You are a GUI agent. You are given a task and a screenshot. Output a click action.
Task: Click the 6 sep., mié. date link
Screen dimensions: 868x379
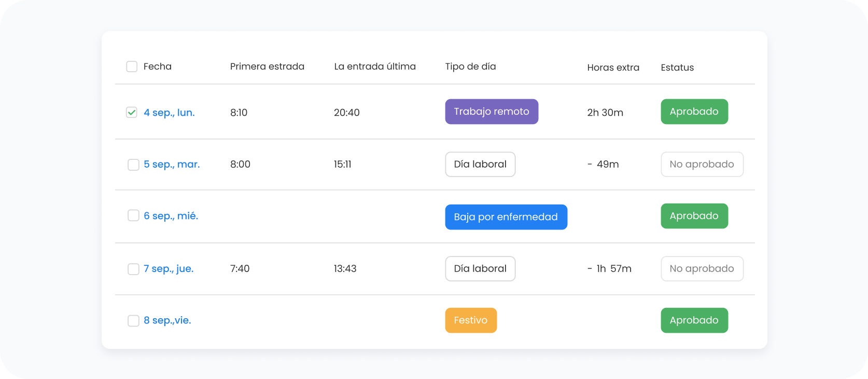[x=171, y=215]
